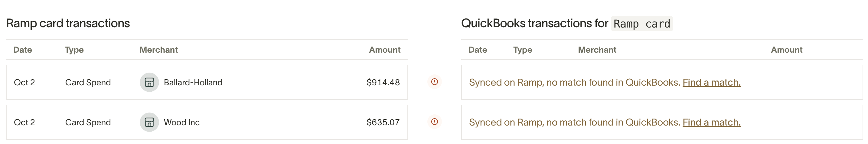Click the $635.07 amount
This screenshot has height=144, width=868.
(383, 122)
